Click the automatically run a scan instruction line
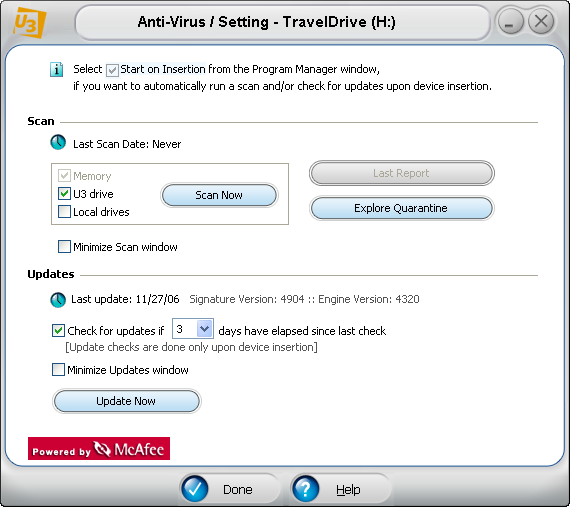 (282, 86)
